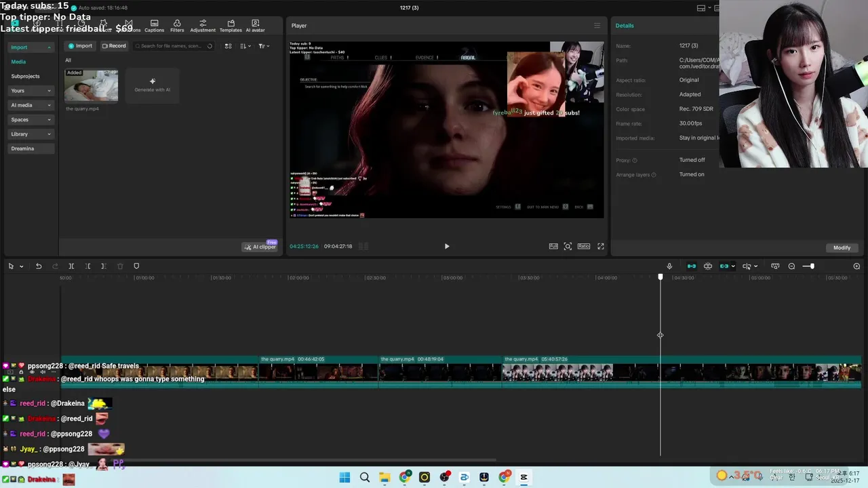
Task: Open Windows Start menu
Action: (x=344, y=477)
